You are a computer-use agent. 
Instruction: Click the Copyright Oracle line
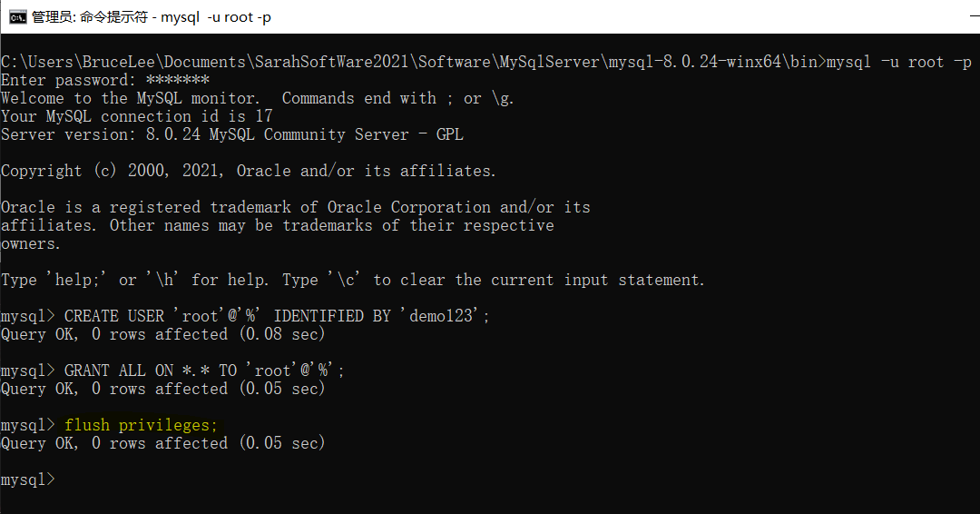tap(248, 171)
